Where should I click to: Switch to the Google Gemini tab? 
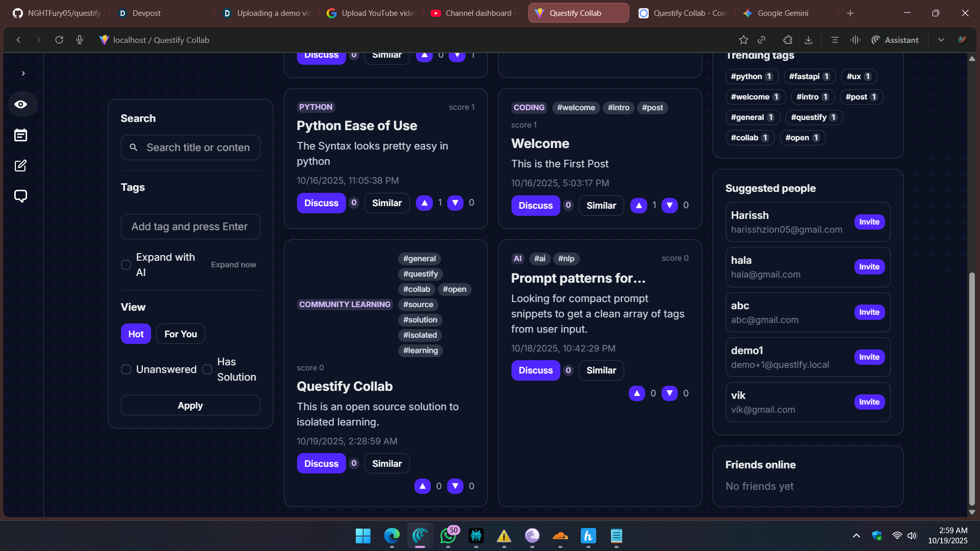(782, 13)
